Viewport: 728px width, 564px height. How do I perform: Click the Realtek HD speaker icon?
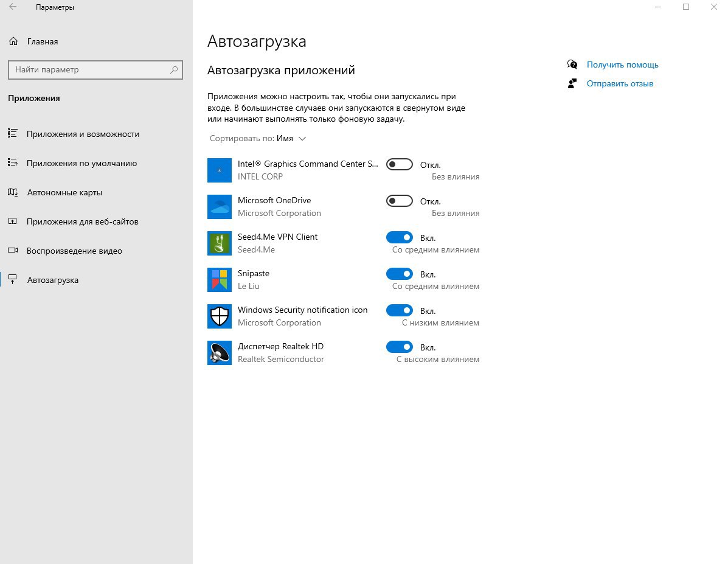pyautogui.click(x=219, y=353)
